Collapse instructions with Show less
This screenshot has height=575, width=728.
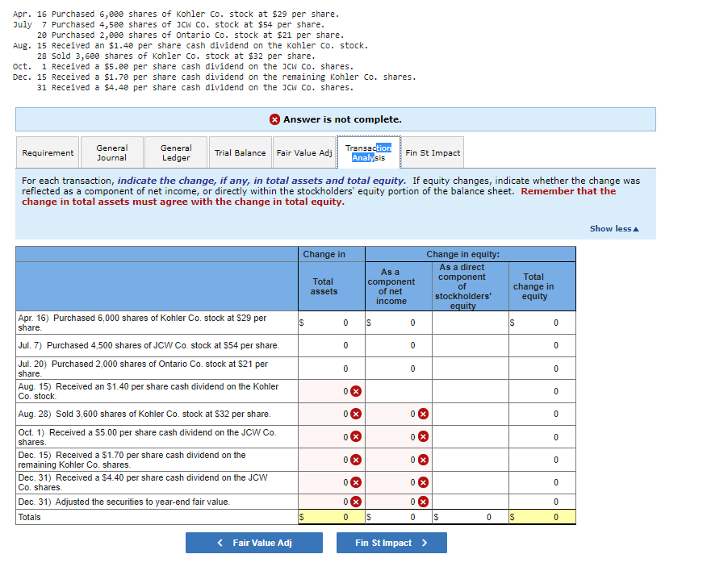tap(613, 228)
